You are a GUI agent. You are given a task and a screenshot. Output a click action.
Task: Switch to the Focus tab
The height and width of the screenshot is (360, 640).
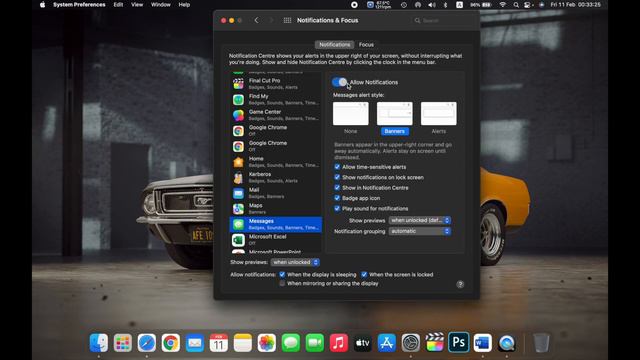[x=366, y=44]
